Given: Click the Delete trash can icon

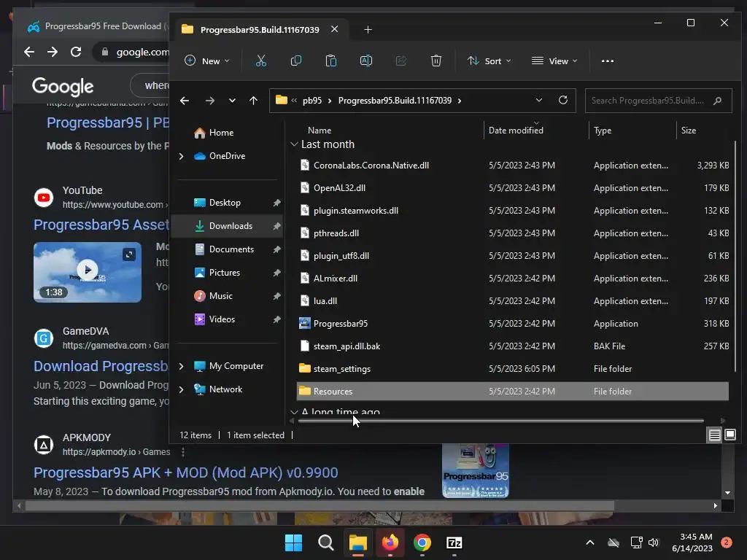Looking at the screenshot, I should click(436, 61).
